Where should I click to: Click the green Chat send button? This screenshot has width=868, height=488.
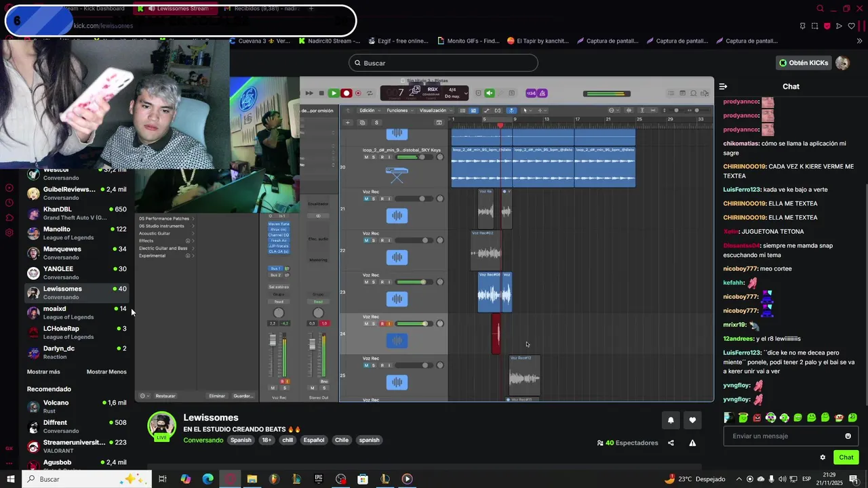tap(846, 457)
